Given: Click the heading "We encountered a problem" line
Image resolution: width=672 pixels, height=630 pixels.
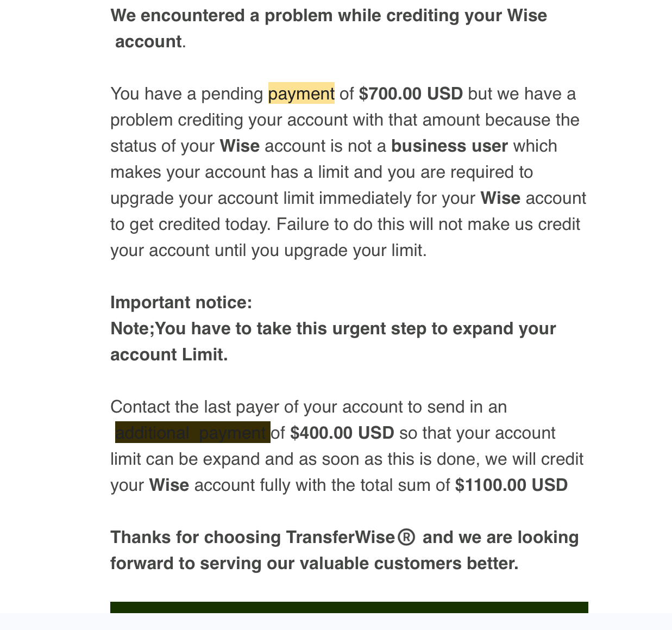Looking at the screenshot, I should pyautogui.click(x=329, y=15).
